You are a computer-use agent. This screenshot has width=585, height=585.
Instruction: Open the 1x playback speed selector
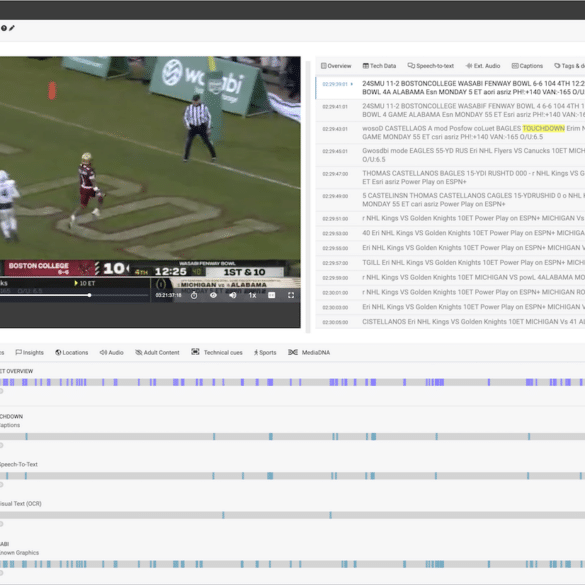click(253, 295)
